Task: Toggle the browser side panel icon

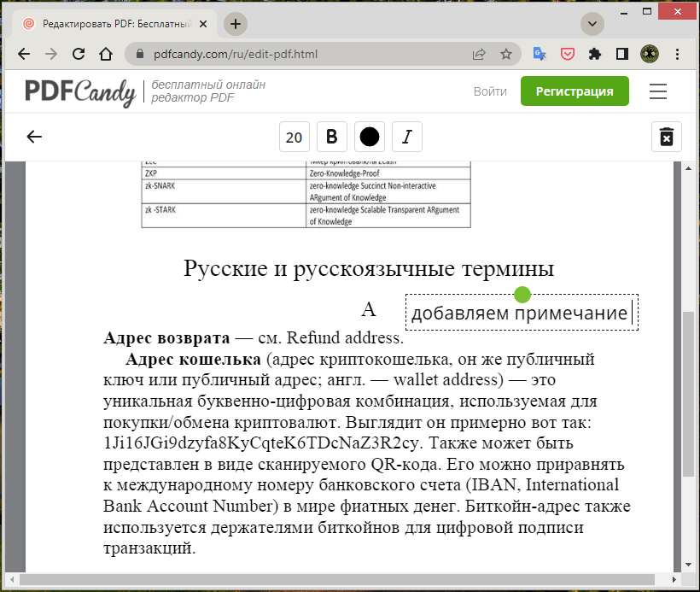Action: click(621, 54)
